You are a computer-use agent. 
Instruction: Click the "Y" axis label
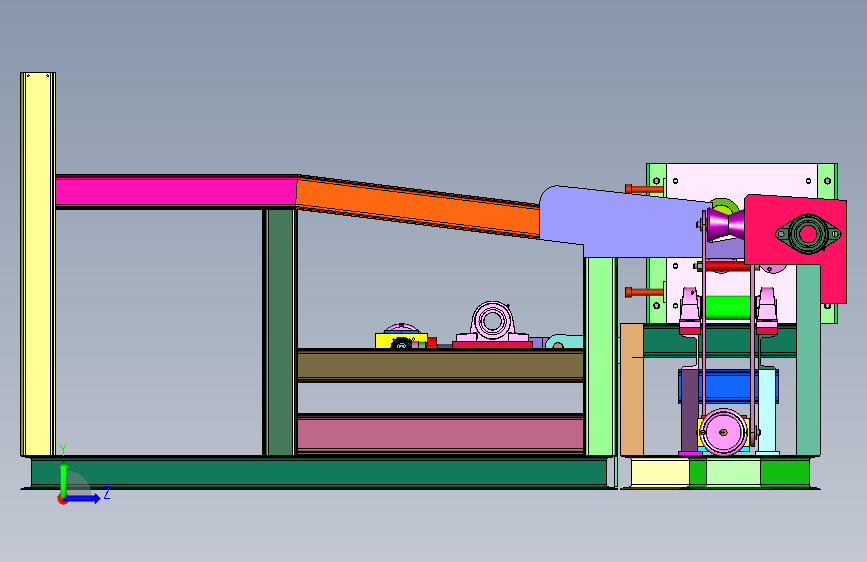click(63, 450)
